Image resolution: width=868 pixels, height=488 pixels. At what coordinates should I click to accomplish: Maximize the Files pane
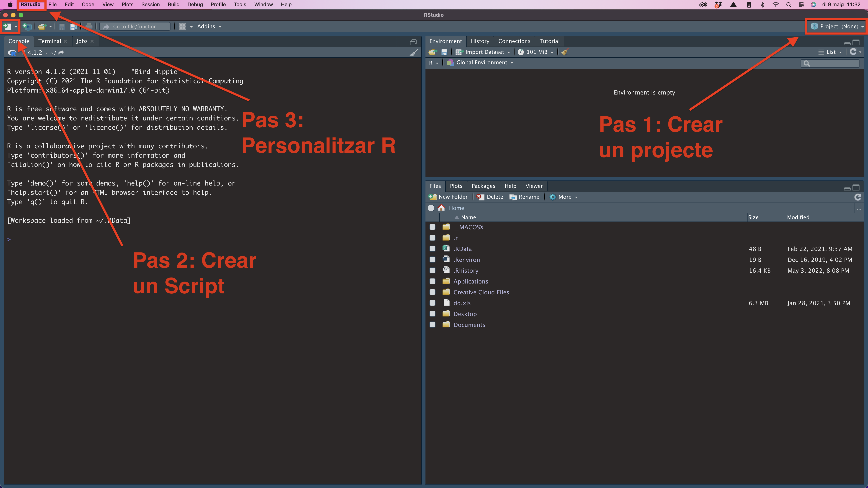tap(856, 188)
